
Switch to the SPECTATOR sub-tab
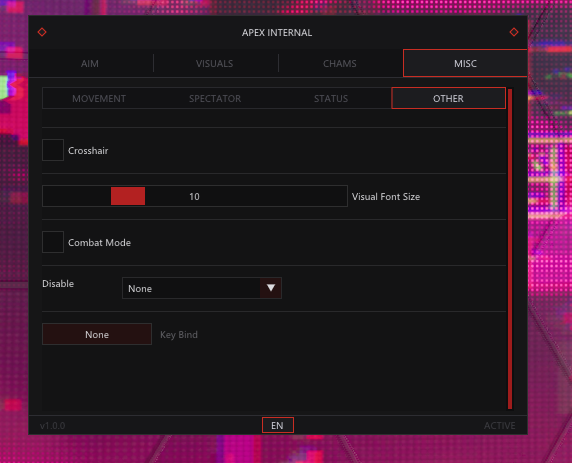[x=215, y=99]
